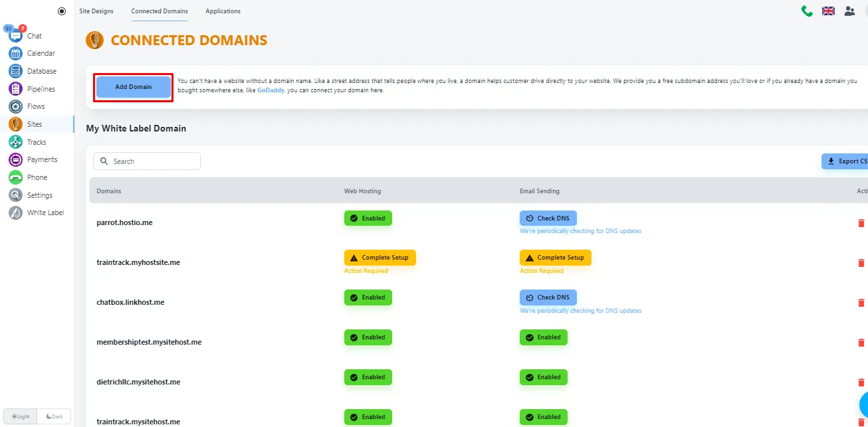Select the dietrichllc.mysitehost.me domain name
This screenshot has height=427, width=868.
[138, 382]
